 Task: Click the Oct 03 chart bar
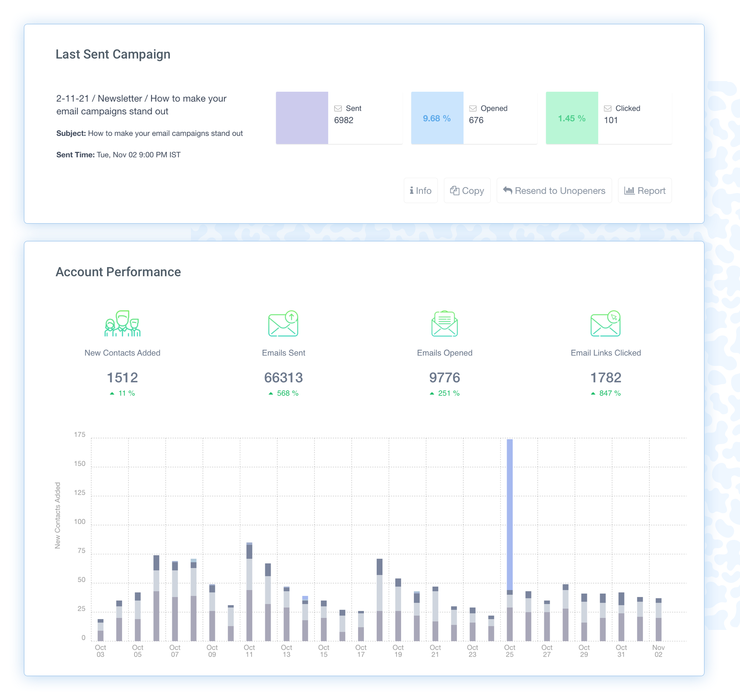coord(100,630)
